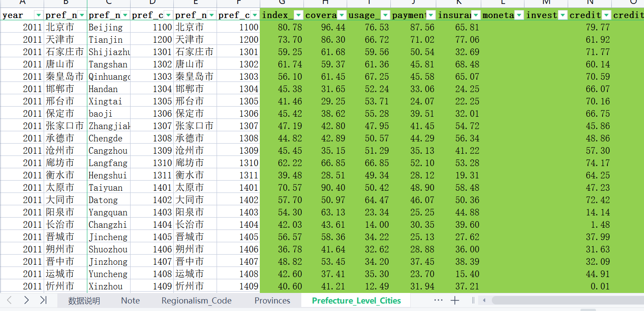Open the index_ column filter dropdown

click(x=299, y=15)
